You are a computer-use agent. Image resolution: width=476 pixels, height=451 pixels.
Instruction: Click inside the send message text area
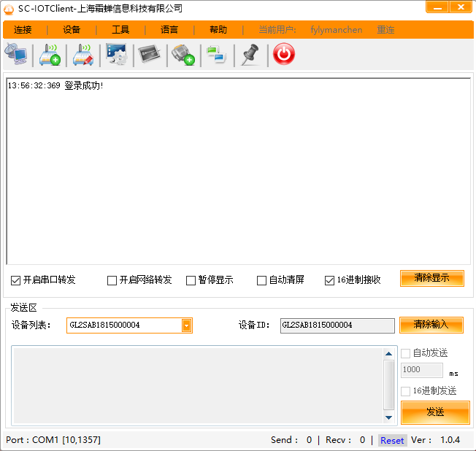pyautogui.click(x=198, y=385)
